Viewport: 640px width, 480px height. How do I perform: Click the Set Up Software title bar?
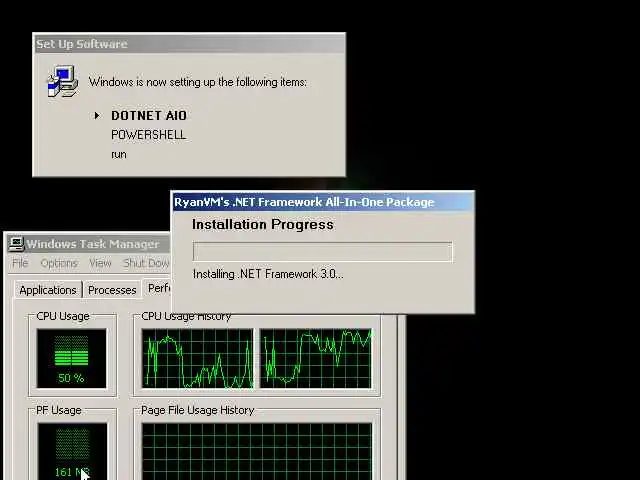pyautogui.click(x=189, y=44)
